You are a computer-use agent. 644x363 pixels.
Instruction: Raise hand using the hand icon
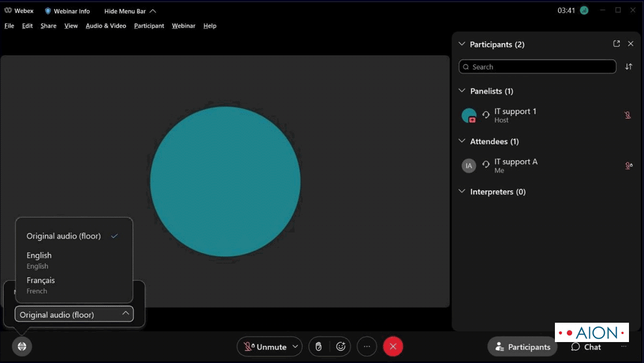[x=318, y=347]
